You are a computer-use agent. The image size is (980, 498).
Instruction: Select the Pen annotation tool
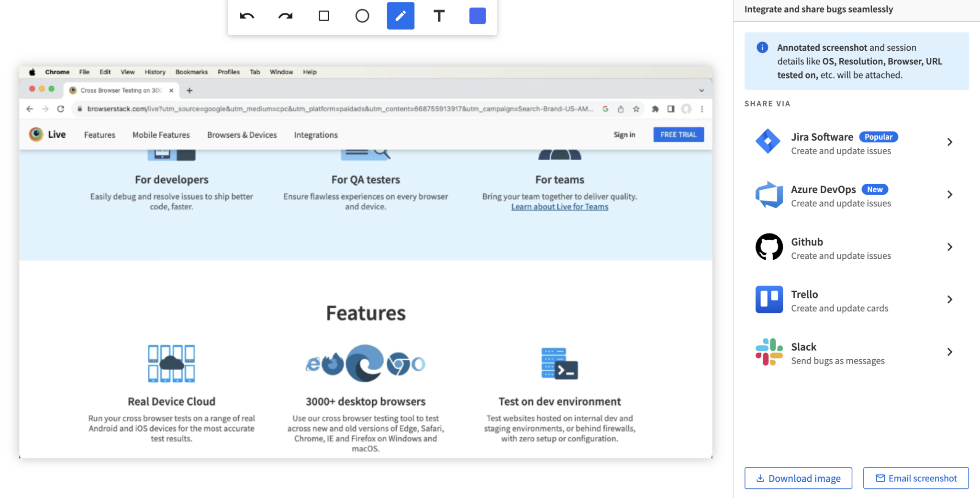(x=400, y=15)
